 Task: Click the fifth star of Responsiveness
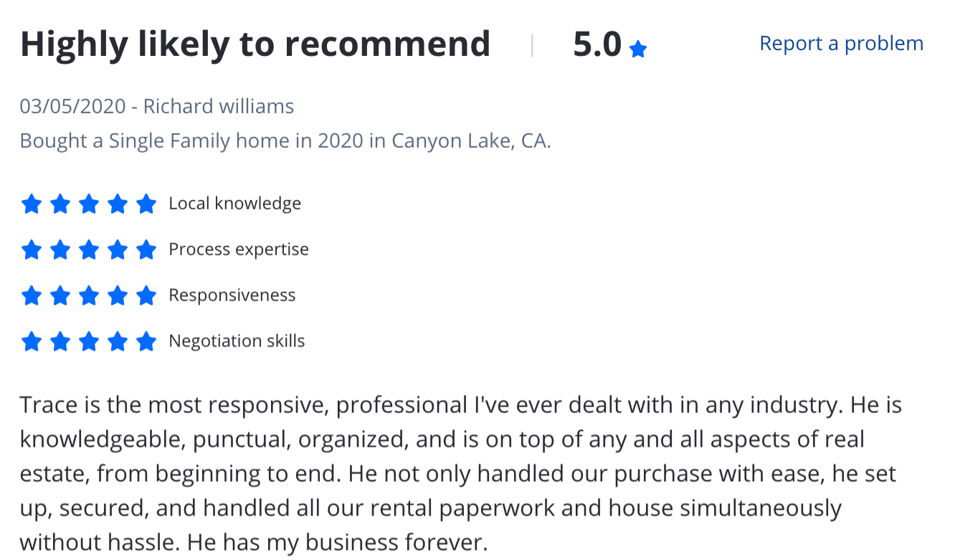point(146,295)
